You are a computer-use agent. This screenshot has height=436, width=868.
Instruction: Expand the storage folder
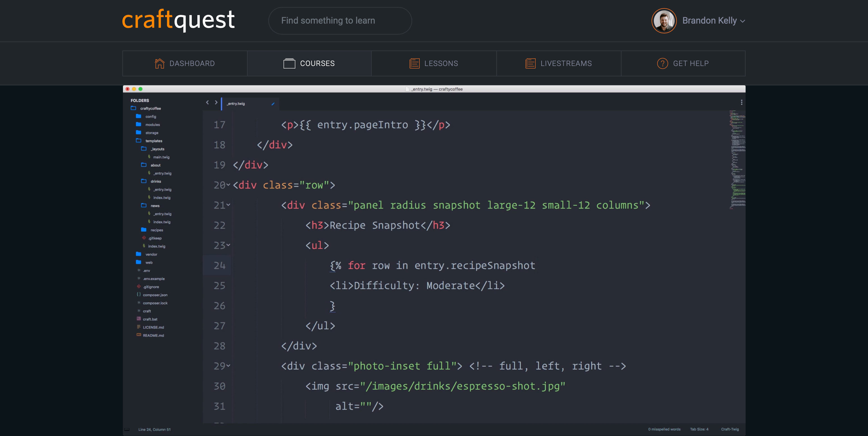[147, 133]
